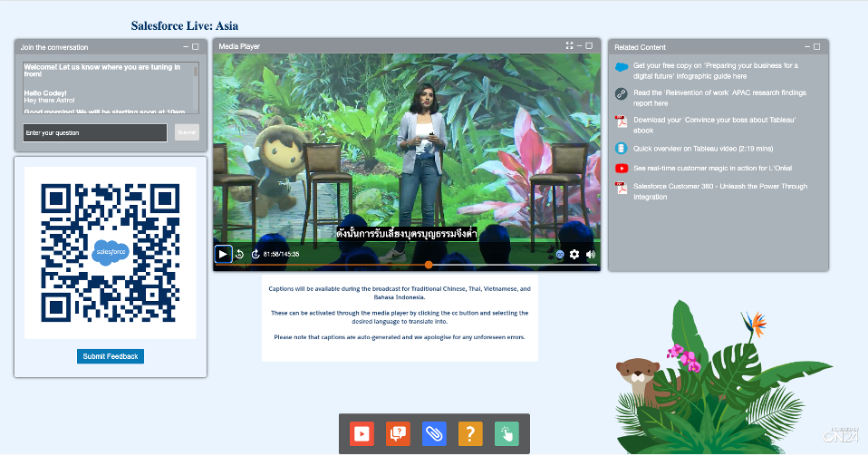
Task: Mute the media player volume
Action: (591, 255)
